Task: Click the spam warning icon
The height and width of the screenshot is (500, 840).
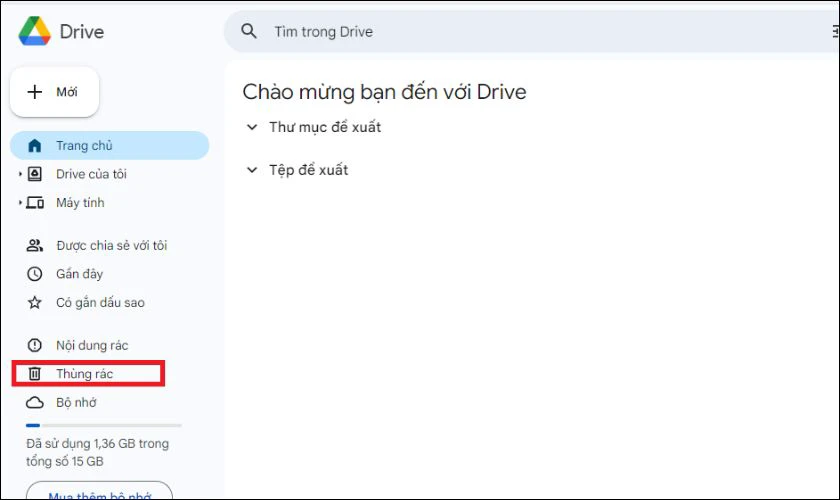Action: point(35,345)
